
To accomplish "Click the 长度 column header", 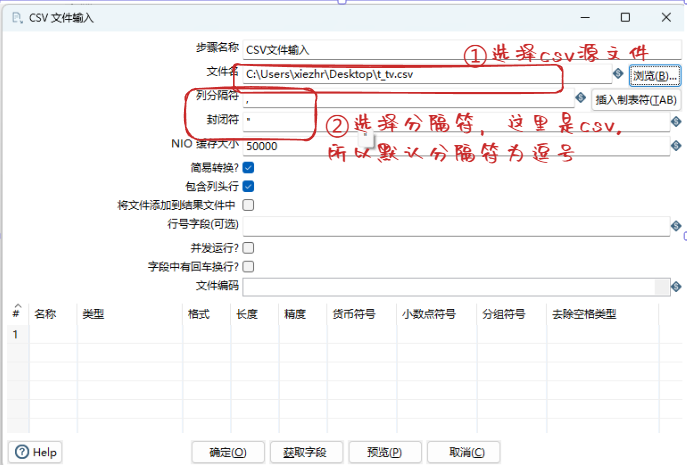I will [x=255, y=314].
